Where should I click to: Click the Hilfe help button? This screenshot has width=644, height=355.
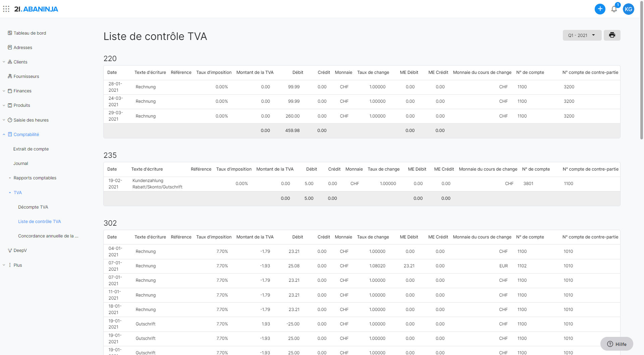pyautogui.click(x=616, y=344)
